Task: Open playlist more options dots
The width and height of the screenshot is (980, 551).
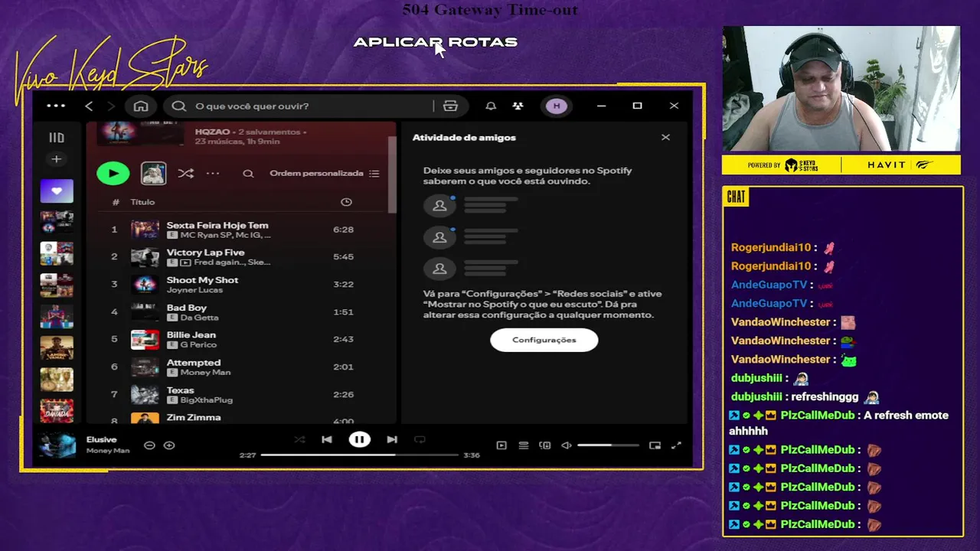Action: coord(213,173)
